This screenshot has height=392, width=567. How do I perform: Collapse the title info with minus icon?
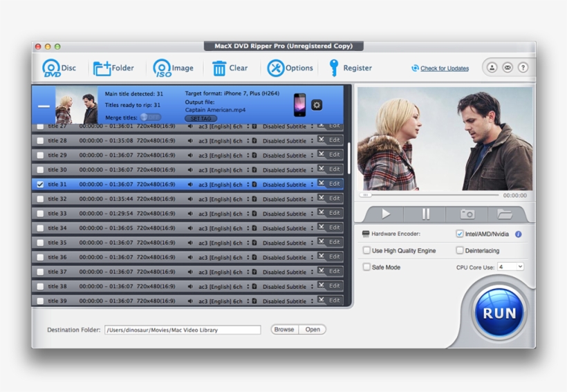[x=44, y=106]
